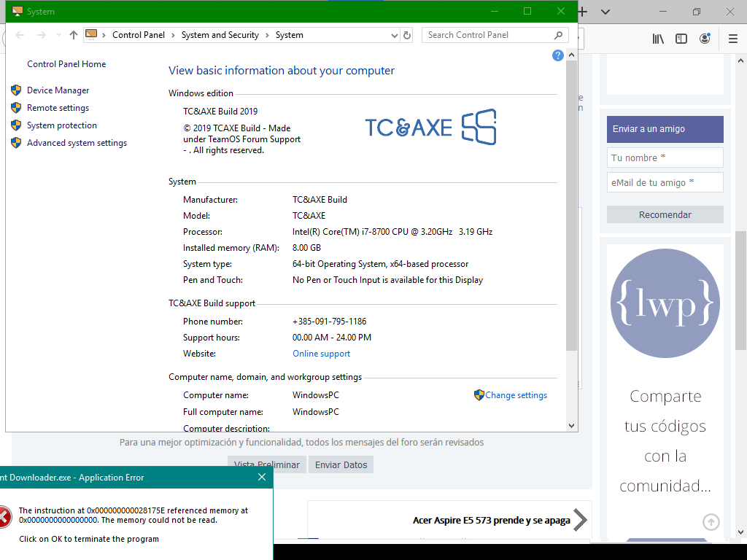Click right chevron beside Acer Aspire article
The image size is (747, 560).
pos(580,520)
